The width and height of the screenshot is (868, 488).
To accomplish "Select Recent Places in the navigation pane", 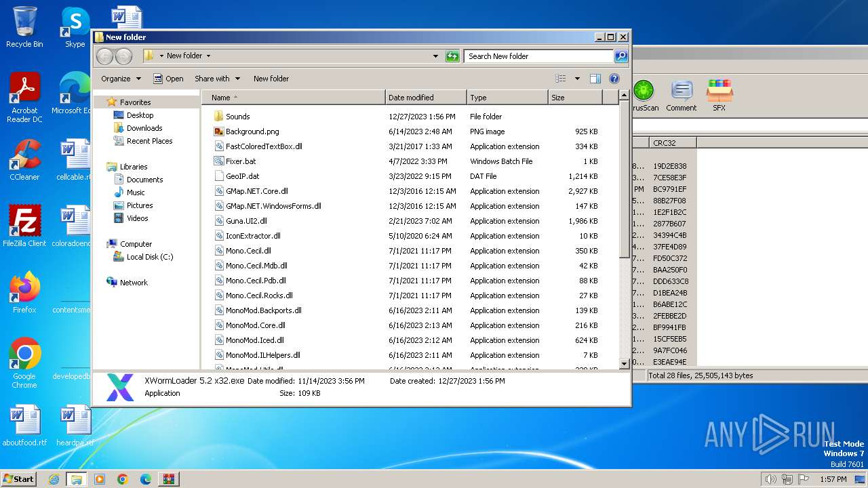I will (149, 141).
